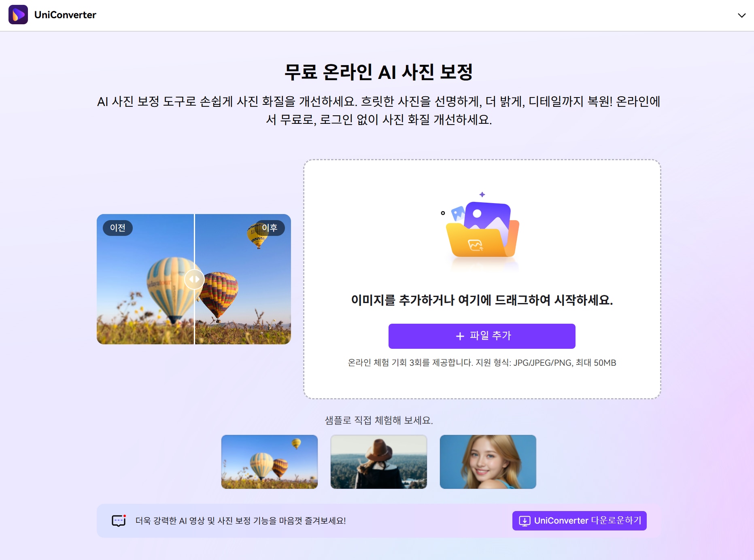The image size is (754, 560).
Task: Click the 무료 온라인 AI 사진 보정 heading
Action: 378,72
